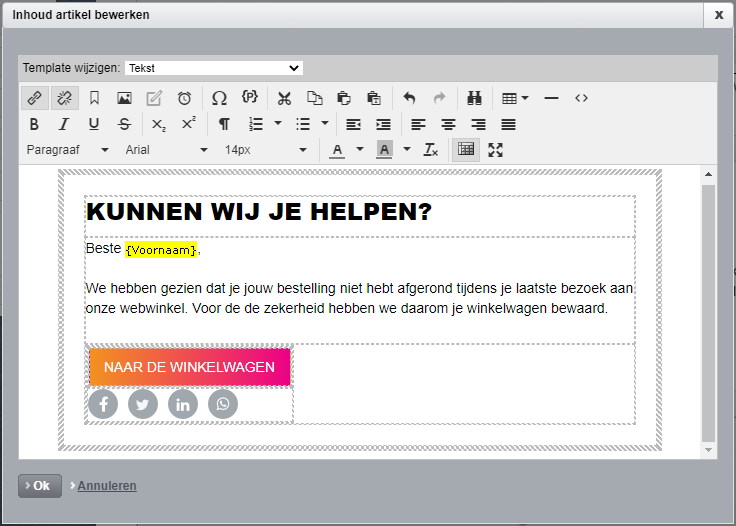Click the edit image pencil icon

tap(154, 98)
